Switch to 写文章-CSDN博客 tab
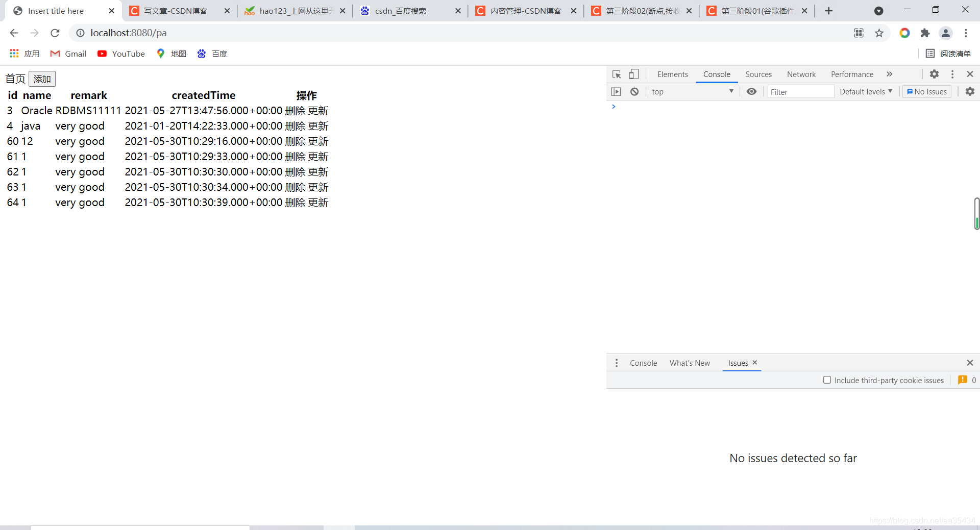This screenshot has height=530, width=980. click(x=176, y=11)
